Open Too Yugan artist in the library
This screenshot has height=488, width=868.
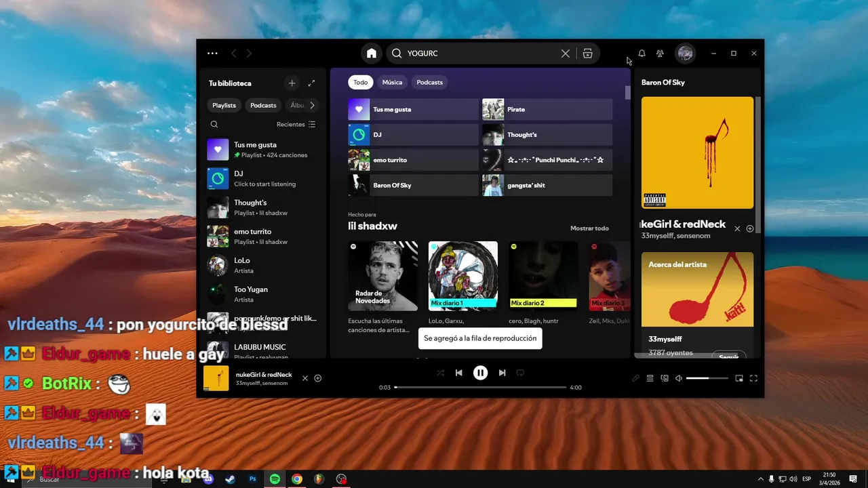[262, 294]
